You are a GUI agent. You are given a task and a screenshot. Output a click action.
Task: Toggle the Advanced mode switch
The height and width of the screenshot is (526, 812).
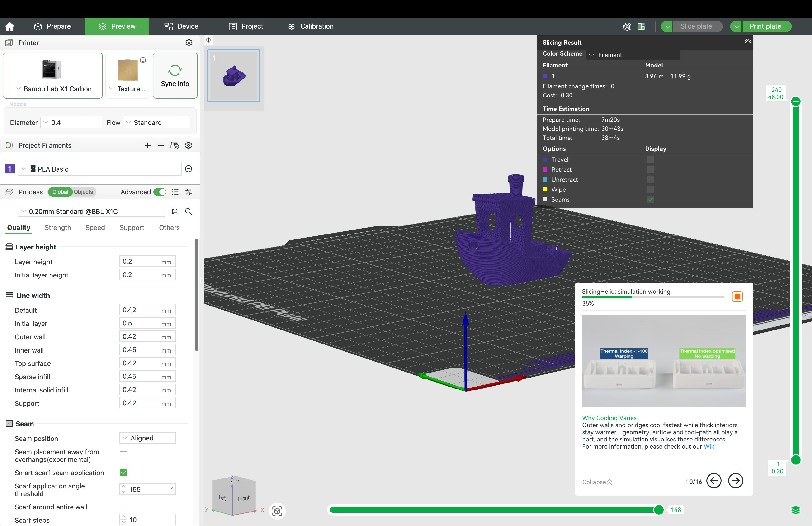pyautogui.click(x=160, y=192)
